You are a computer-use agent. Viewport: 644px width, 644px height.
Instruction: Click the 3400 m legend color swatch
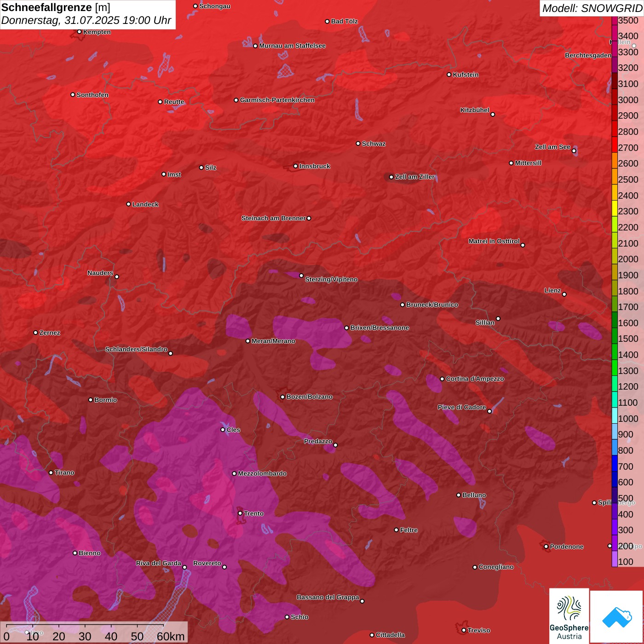point(615,33)
